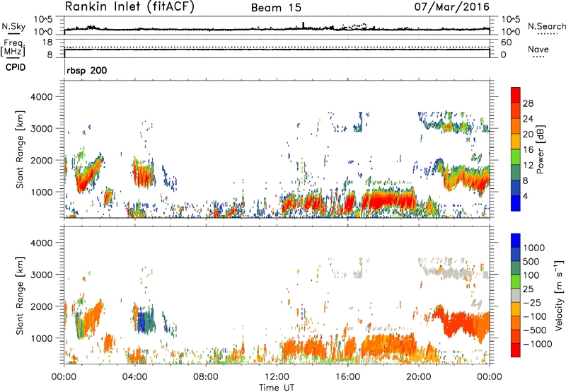Click the '04:00' time axis tick label

(135, 377)
